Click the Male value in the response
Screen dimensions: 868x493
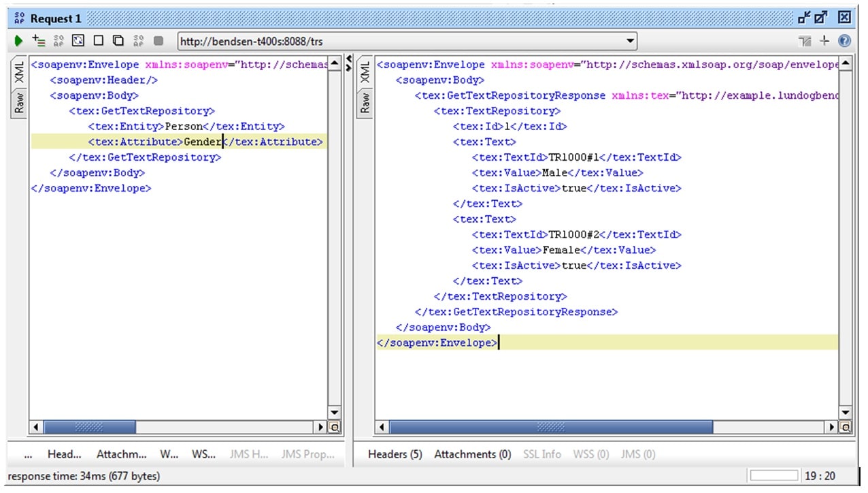[554, 172]
